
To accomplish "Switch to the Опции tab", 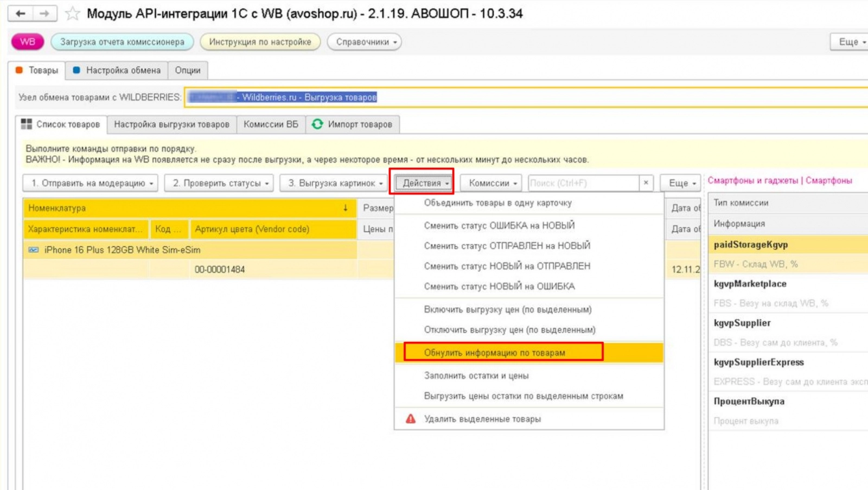I will (188, 70).
